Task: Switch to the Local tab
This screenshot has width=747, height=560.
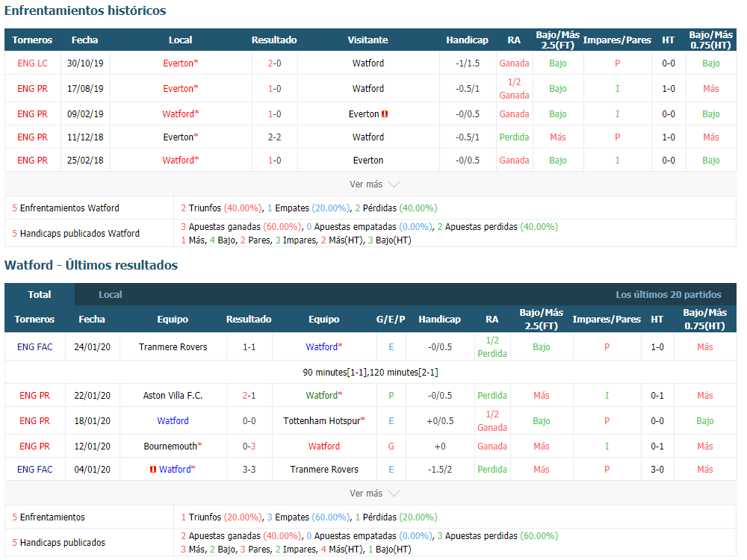Action: click(110, 295)
